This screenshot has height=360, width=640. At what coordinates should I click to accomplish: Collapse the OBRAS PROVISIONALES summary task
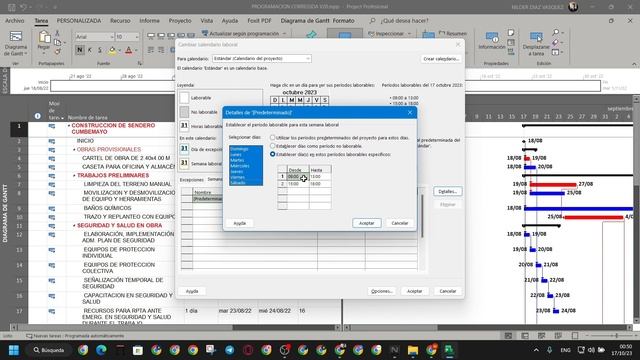tap(74, 150)
